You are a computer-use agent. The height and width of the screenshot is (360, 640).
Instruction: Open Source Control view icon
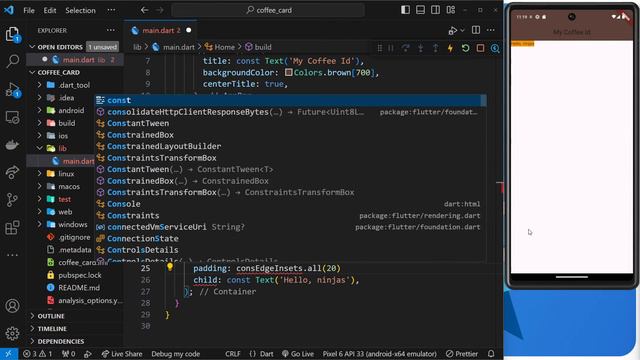12,200
